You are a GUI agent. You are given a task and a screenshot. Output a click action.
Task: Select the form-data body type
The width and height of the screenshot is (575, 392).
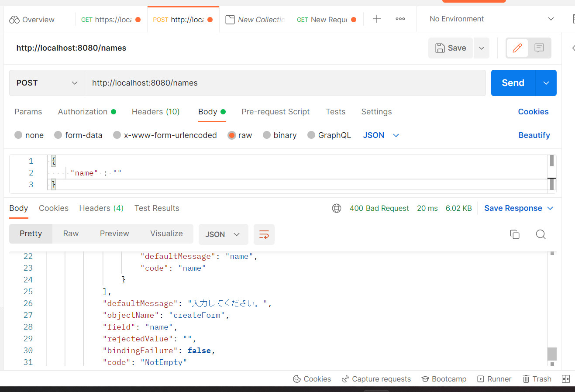[78, 135]
